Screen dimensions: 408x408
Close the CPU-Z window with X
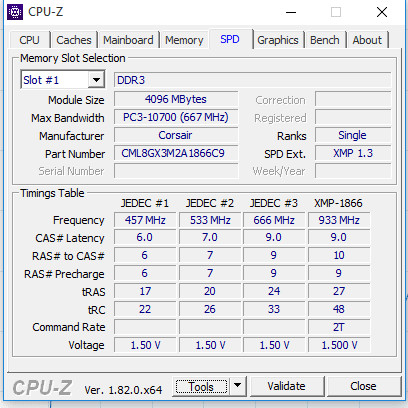tap(382, 12)
